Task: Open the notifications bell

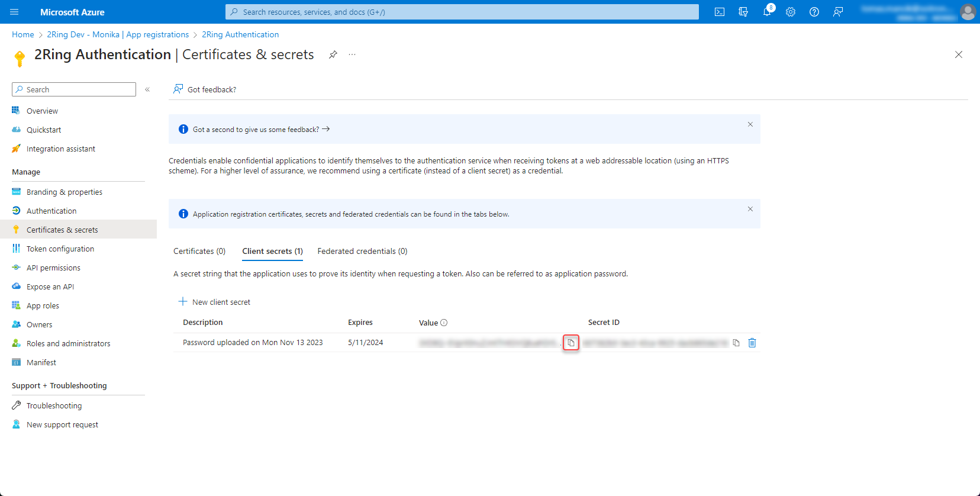Action: click(x=767, y=12)
